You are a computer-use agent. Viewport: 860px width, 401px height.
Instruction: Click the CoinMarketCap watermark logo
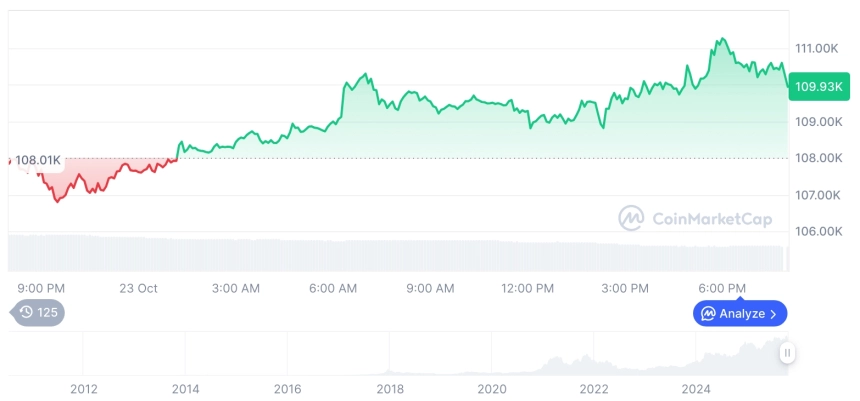tap(631, 218)
